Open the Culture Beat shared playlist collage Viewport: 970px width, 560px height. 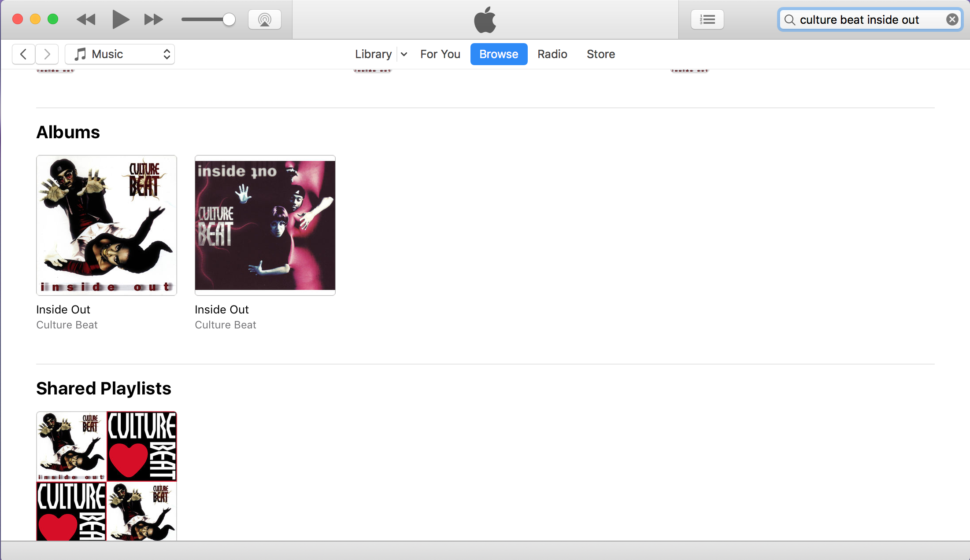point(107,476)
